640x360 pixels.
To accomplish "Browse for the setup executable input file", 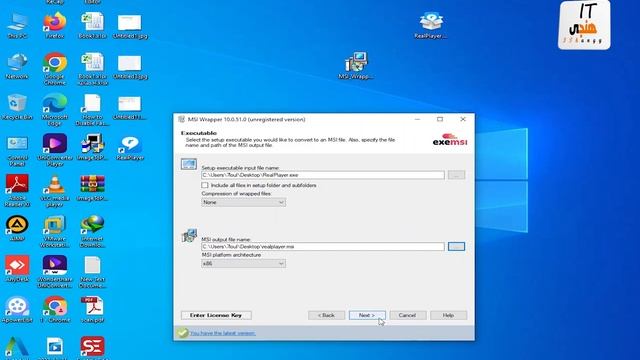I will click(456, 175).
